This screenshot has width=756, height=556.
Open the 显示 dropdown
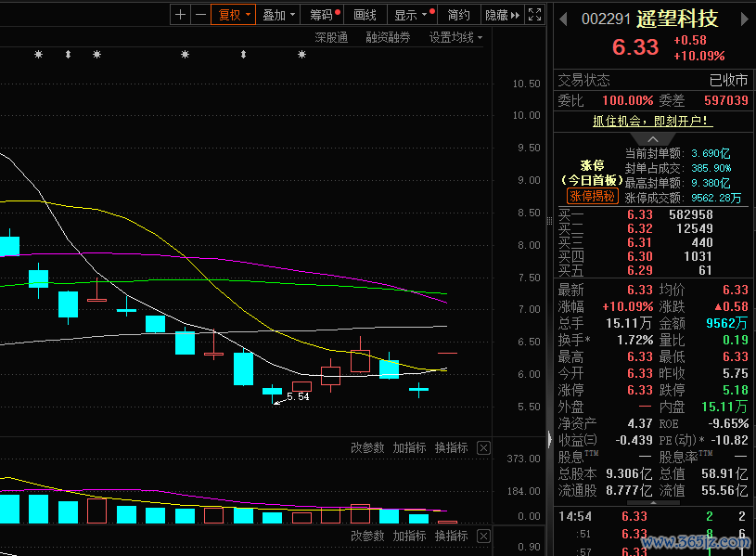(x=412, y=15)
